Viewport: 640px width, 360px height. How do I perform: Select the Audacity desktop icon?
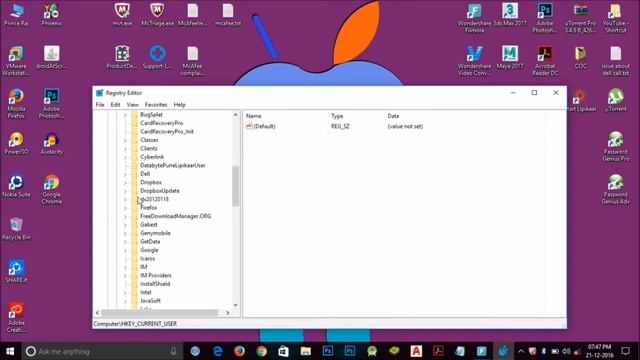(x=51, y=144)
